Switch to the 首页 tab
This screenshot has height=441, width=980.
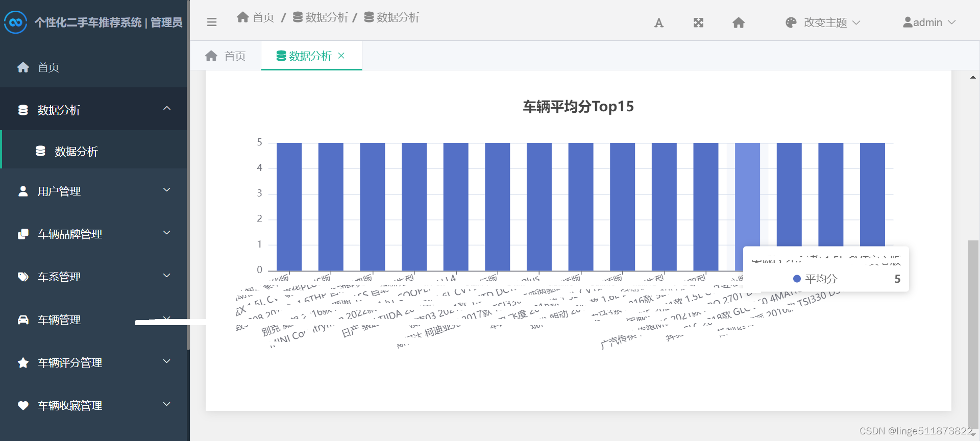coord(225,56)
